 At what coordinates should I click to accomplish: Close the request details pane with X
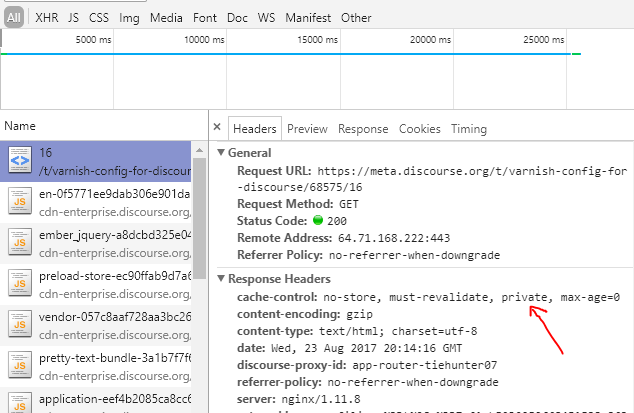point(217,129)
